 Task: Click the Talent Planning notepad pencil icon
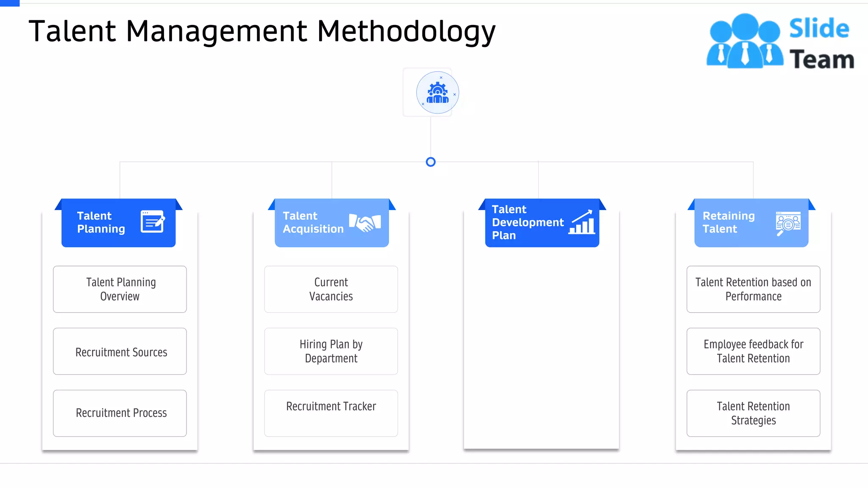point(153,222)
